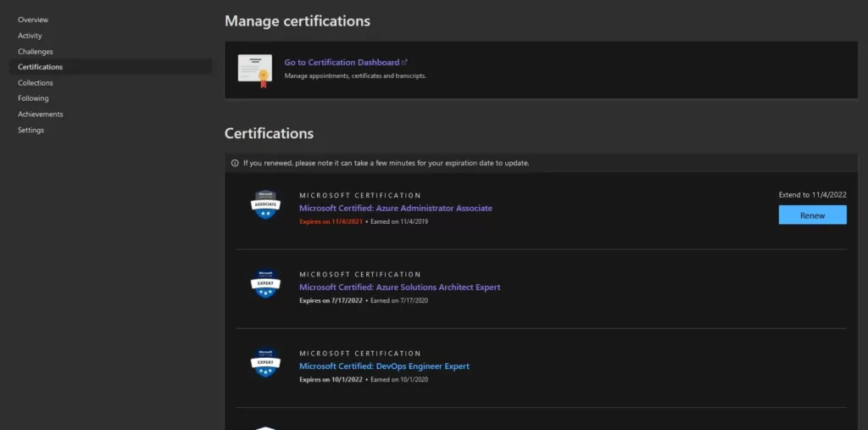Click the external link icon after Certification Dashboard

[404, 62]
